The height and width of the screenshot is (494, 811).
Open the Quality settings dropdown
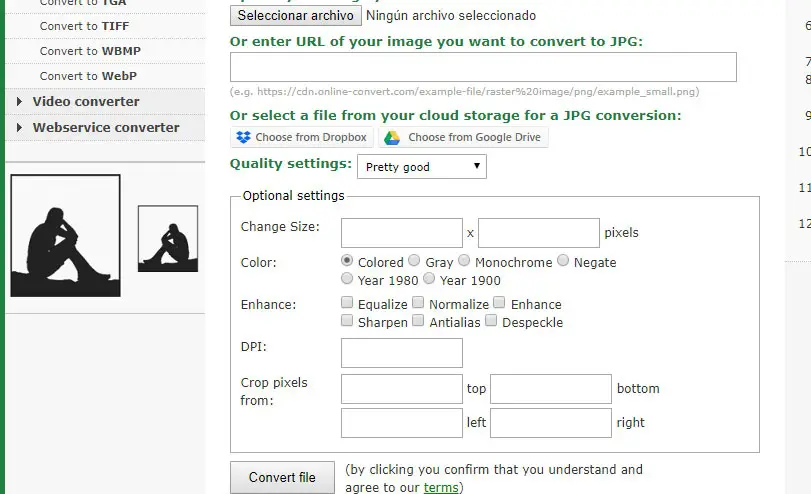[421, 167]
